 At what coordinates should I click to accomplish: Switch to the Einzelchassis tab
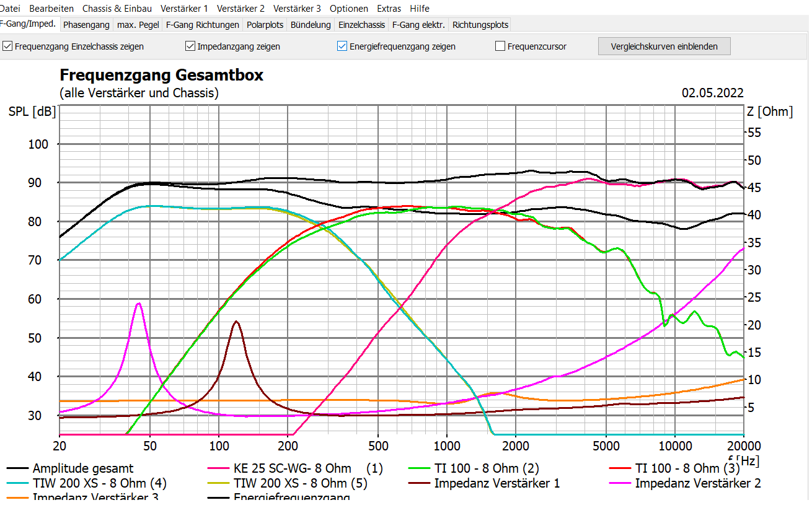(361, 25)
